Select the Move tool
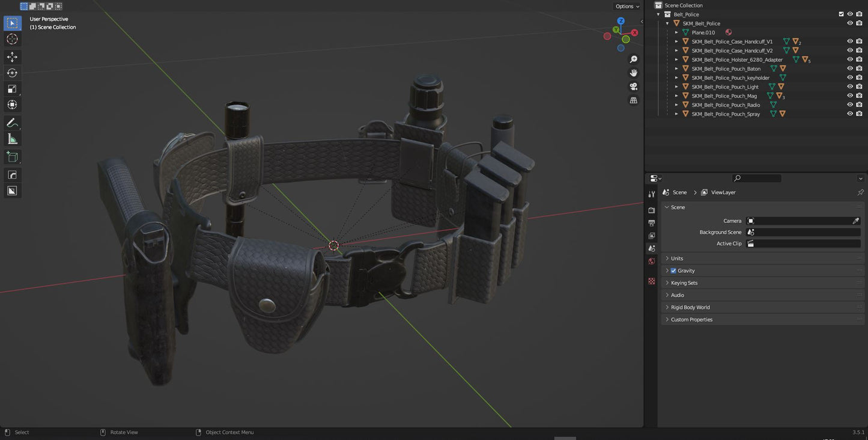Viewport: 868px width, 440px height. pos(12,57)
